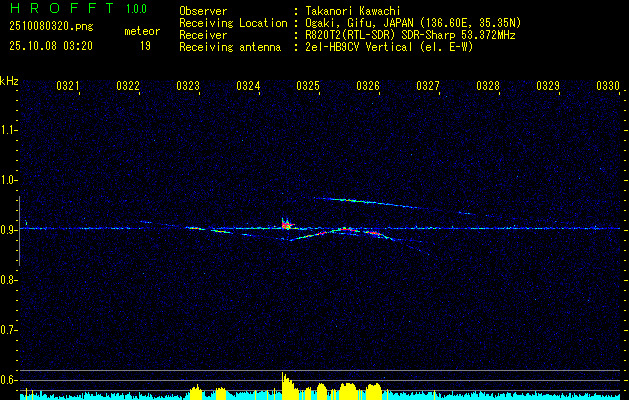The height and width of the screenshot is (400, 629).
Task: Click the 0327 time axis marker
Action: point(428,86)
